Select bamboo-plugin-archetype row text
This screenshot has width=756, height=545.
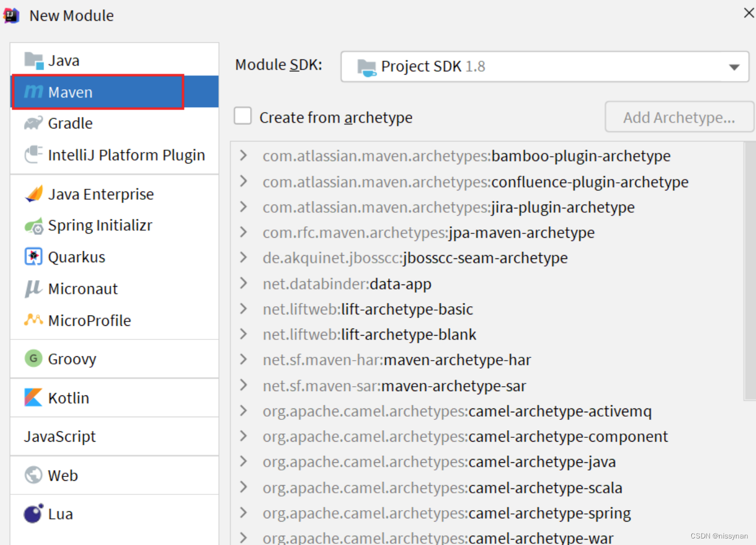466,156
